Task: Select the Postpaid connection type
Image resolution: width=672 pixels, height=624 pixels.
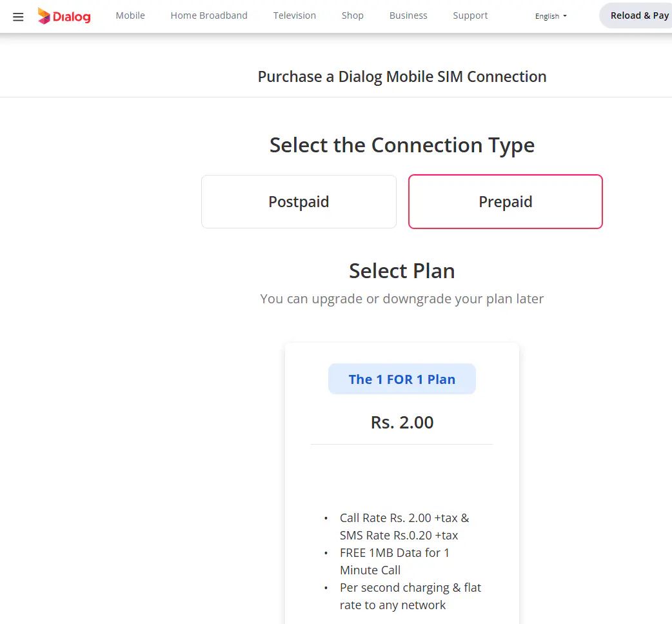Action: (299, 201)
